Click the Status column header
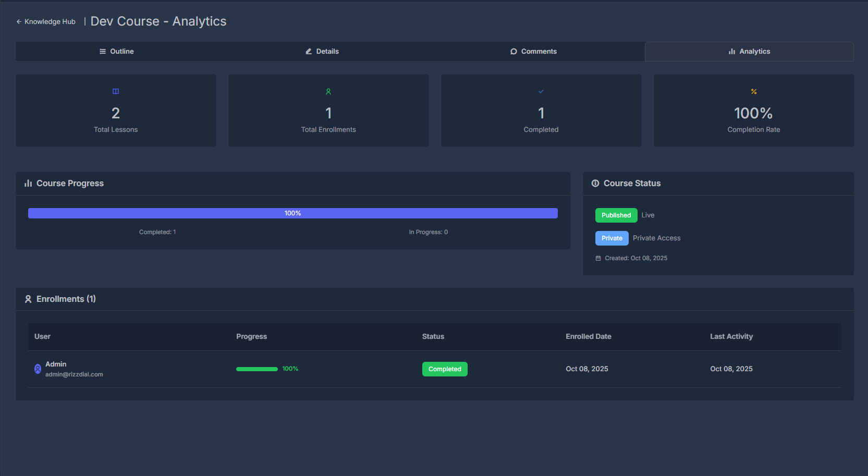The width and height of the screenshot is (868, 476). pos(433,336)
